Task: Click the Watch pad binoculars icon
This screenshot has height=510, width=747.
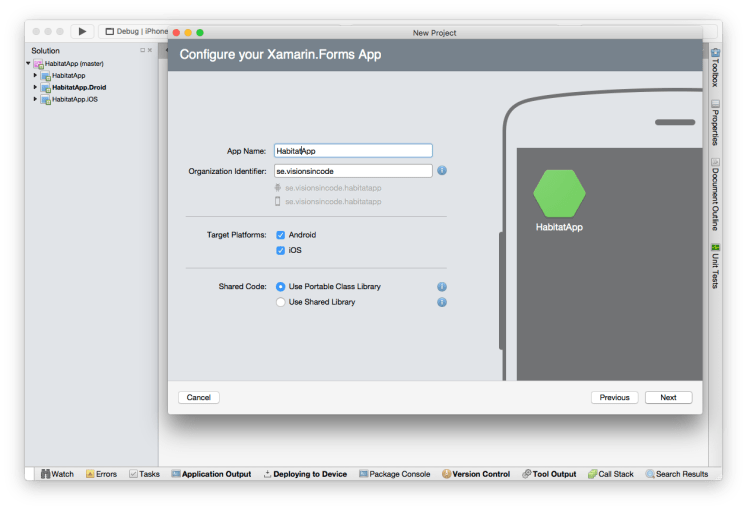Action: pyautogui.click(x=45, y=474)
